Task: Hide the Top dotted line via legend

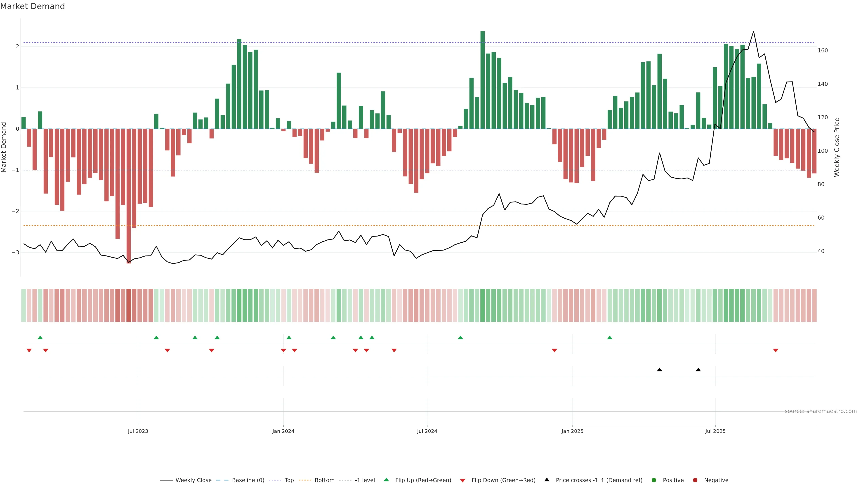Action: tap(289, 480)
